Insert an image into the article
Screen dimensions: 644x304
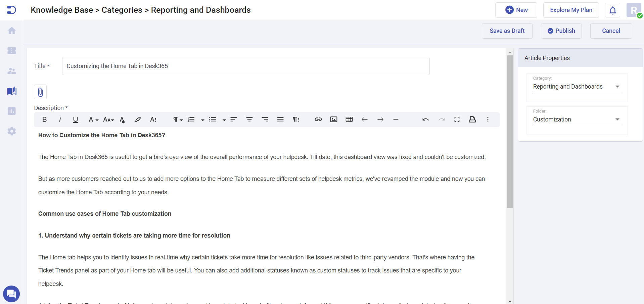click(x=334, y=119)
